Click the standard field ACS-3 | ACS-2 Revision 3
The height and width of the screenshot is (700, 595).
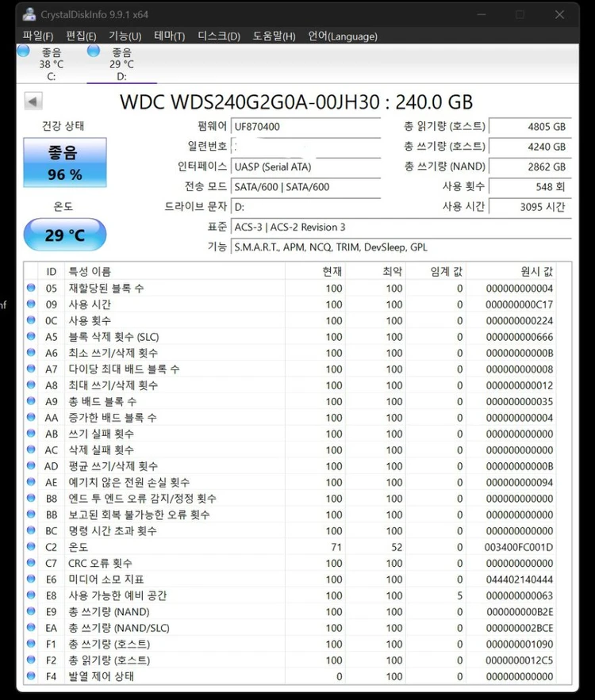[401, 228]
